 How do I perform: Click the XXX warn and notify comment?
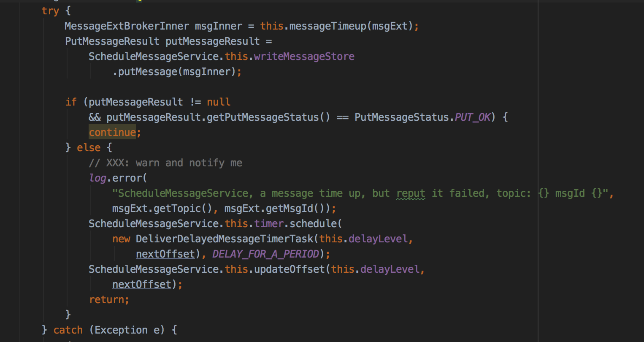point(165,163)
